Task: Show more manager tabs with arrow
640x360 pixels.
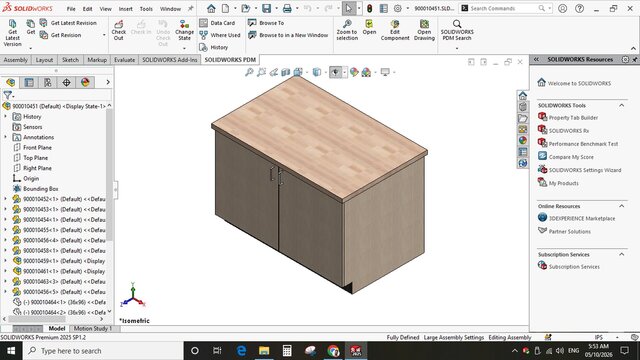Action: (x=108, y=82)
